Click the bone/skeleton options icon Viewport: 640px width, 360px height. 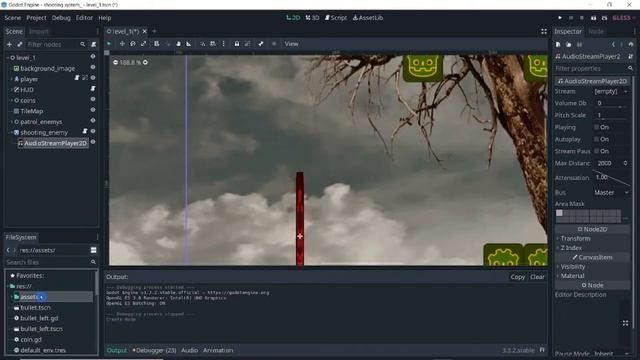(x=261, y=44)
